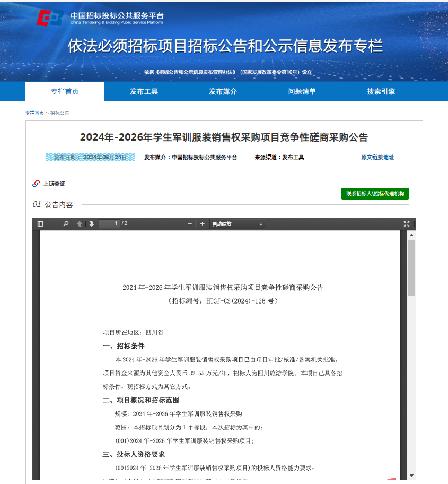448x484 pixels.
Task: Open the 自动缩放 zoom dropdown
Action: coord(238,224)
